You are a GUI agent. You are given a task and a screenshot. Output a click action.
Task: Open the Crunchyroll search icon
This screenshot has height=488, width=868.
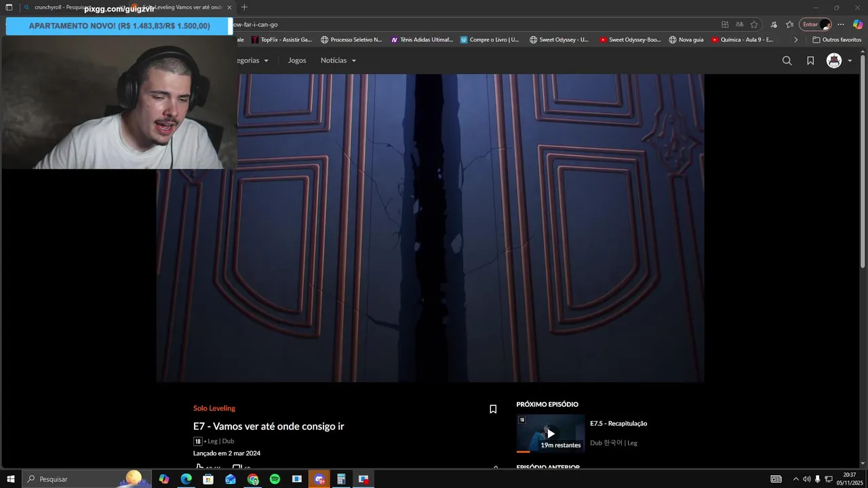[x=787, y=60]
